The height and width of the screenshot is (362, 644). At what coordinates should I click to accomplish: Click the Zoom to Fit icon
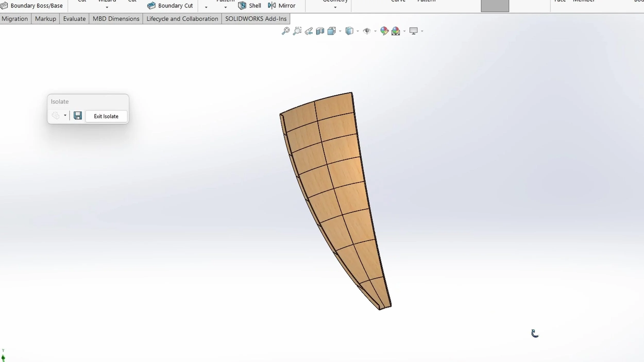coord(285,31)
